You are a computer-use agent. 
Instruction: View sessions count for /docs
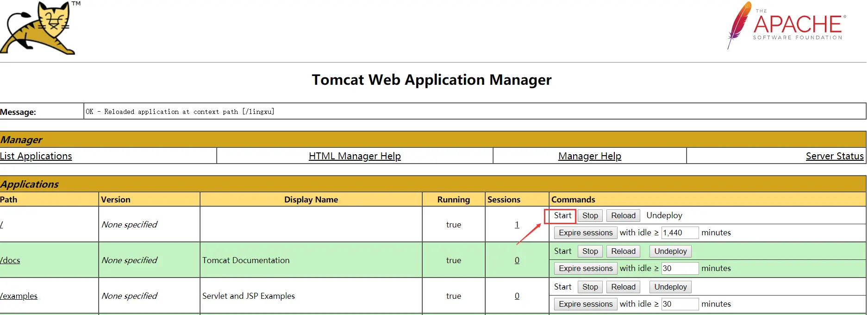click(517, 260)
